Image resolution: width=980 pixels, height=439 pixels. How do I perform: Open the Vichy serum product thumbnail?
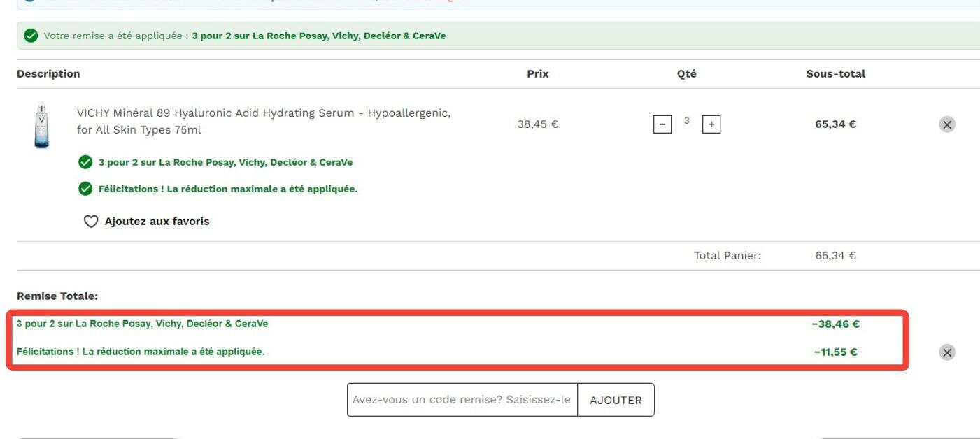(x=41, y=125)
